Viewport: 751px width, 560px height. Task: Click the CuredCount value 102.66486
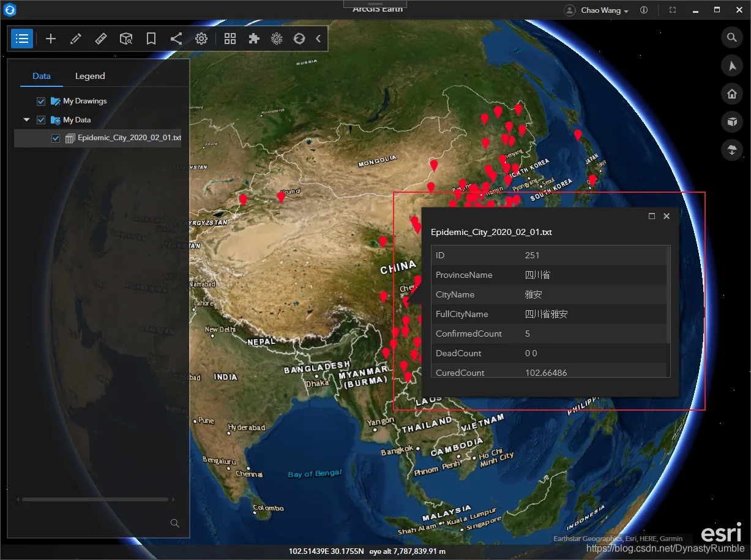coord(546,373)
